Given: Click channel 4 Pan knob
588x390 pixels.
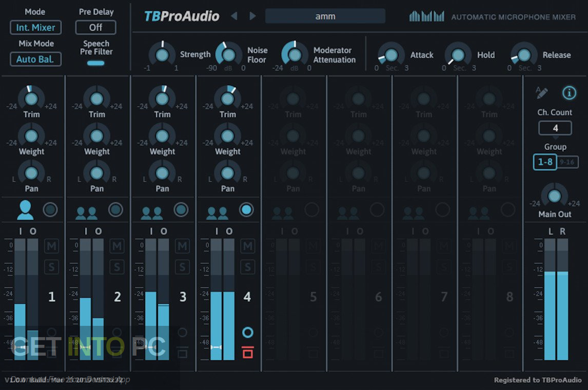Looking at the screenshot, I should (x=227, y=173).
